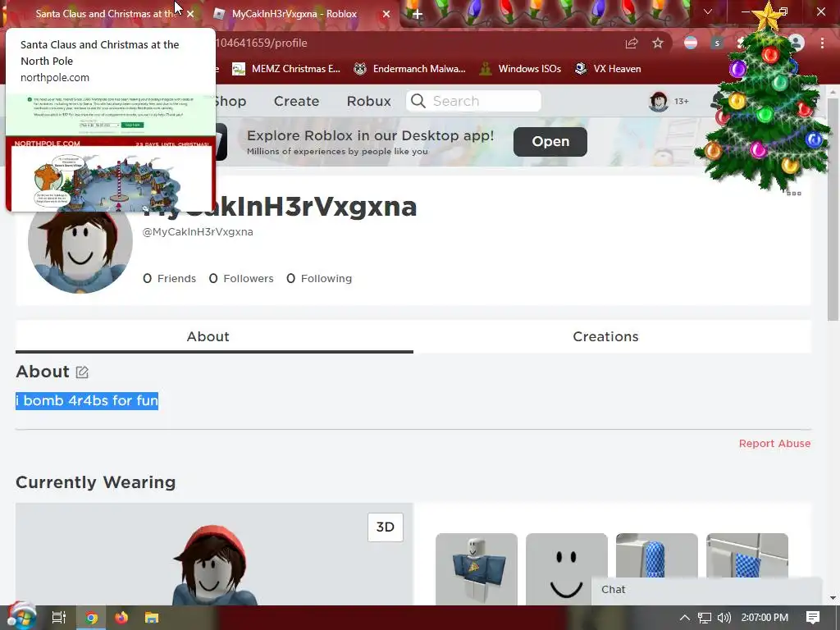Open the S extension icon
Viewport: 840px width, 630px height.
tap(717, 43)
